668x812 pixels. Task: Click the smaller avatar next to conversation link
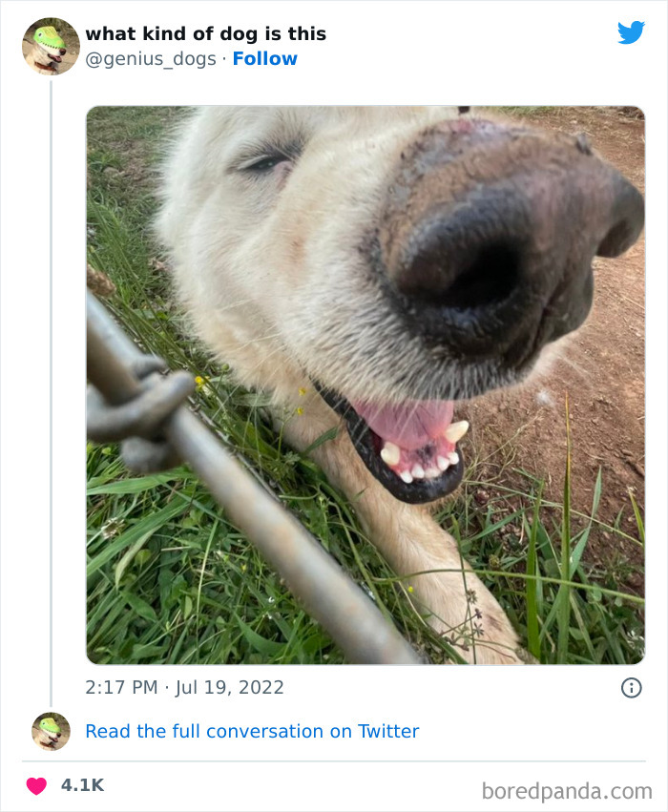[50, 732]
